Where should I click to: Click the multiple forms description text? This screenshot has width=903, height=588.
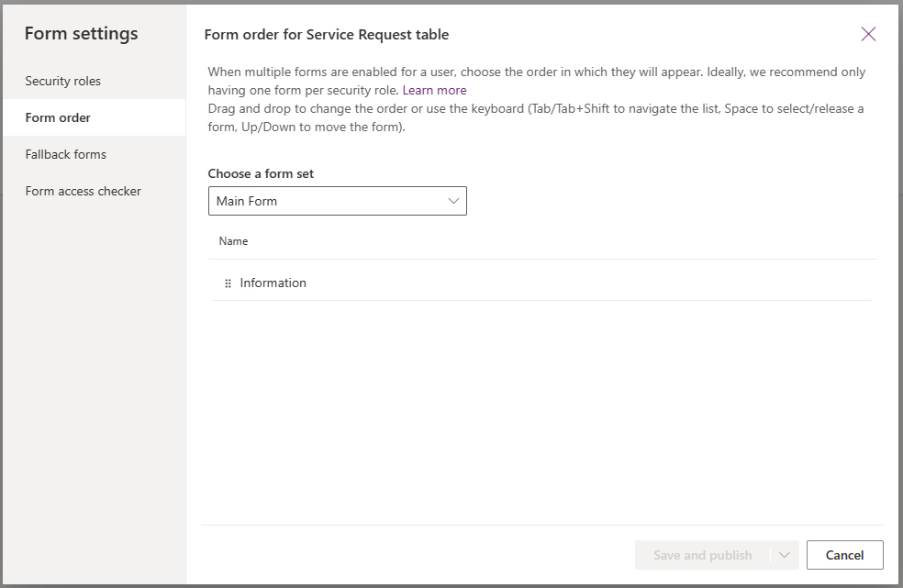coord(536,72)
